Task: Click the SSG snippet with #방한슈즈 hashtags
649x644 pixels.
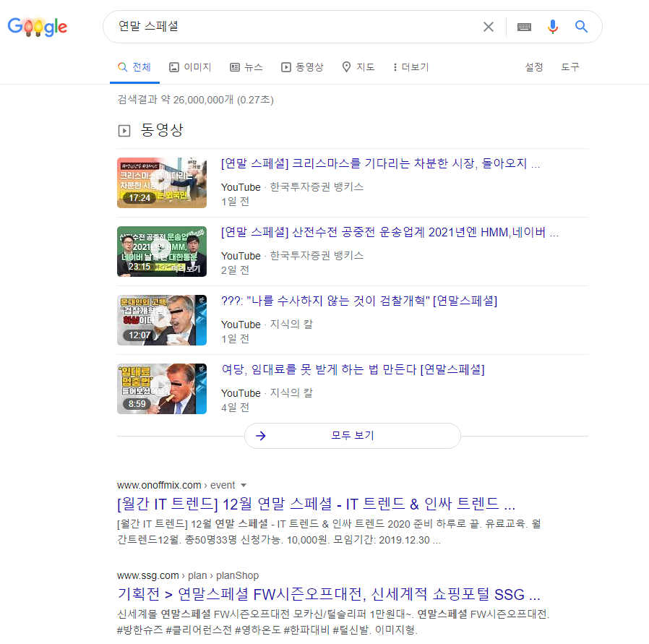Action: click(333, 622)
